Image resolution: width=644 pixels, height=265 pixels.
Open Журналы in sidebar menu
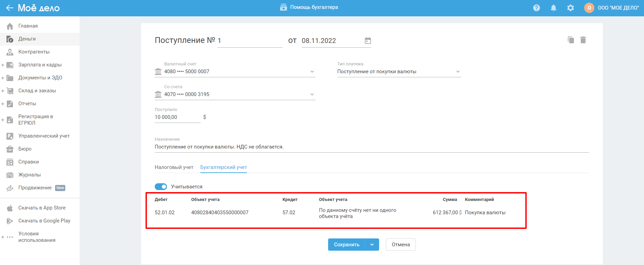(x=30, y=175)
